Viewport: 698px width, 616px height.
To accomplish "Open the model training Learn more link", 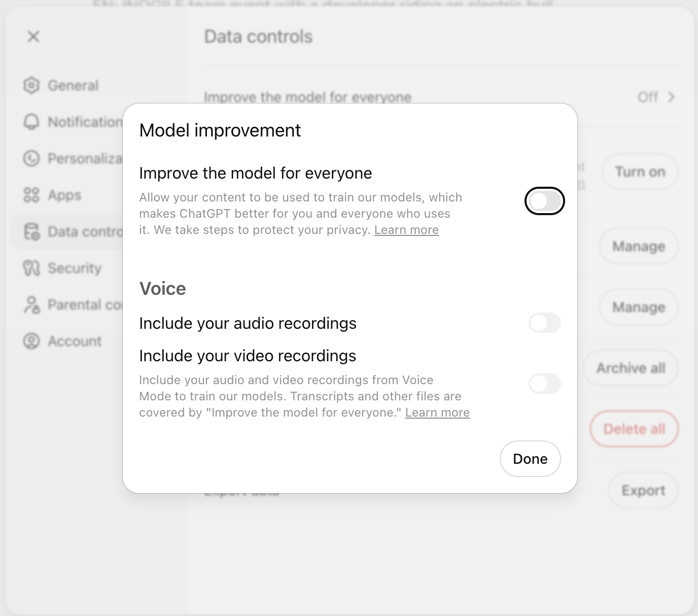I will 406,229.
